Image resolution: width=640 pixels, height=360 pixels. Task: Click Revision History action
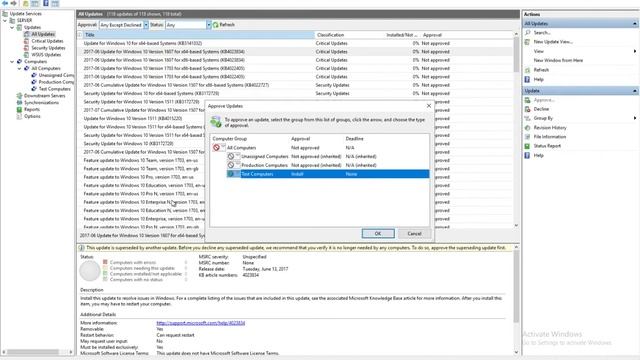pos(550,128)
